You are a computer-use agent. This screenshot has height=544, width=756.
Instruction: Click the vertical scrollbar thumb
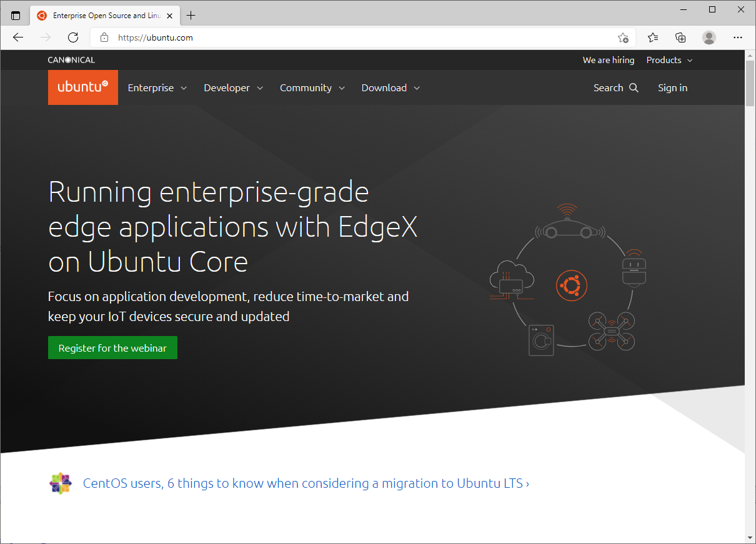point(750,84)
